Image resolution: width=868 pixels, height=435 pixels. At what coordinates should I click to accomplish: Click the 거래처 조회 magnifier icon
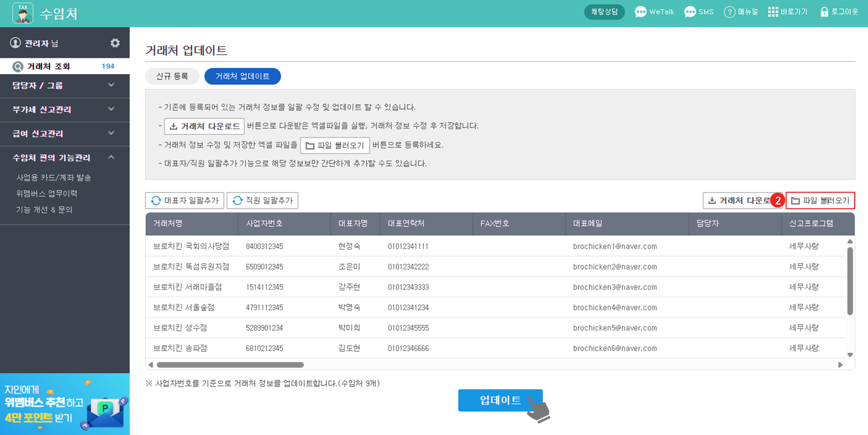(x=18, y=66)
